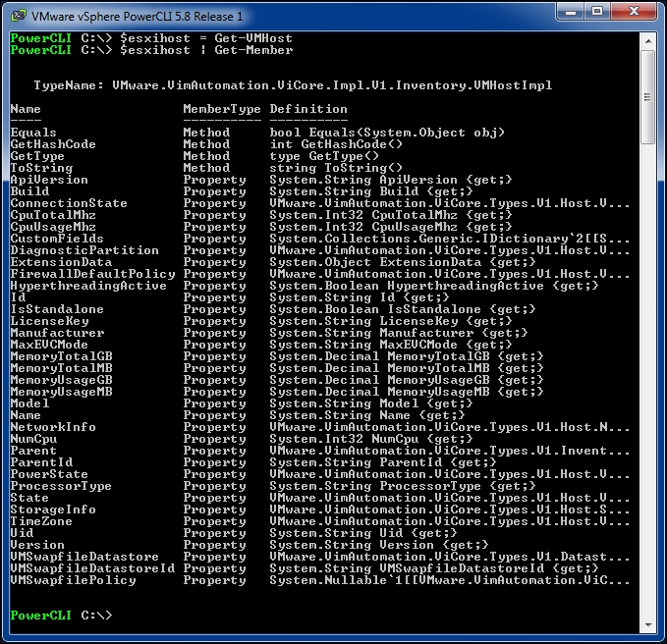Viewport: 667px width, 644px height.
Task: Click the 'IsStandalone' property name
Action: (x=57, y=309)
